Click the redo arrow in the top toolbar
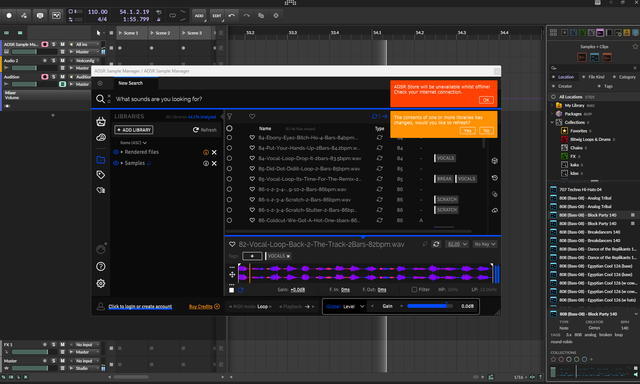 pyautogui.click(x=246, y=16)
